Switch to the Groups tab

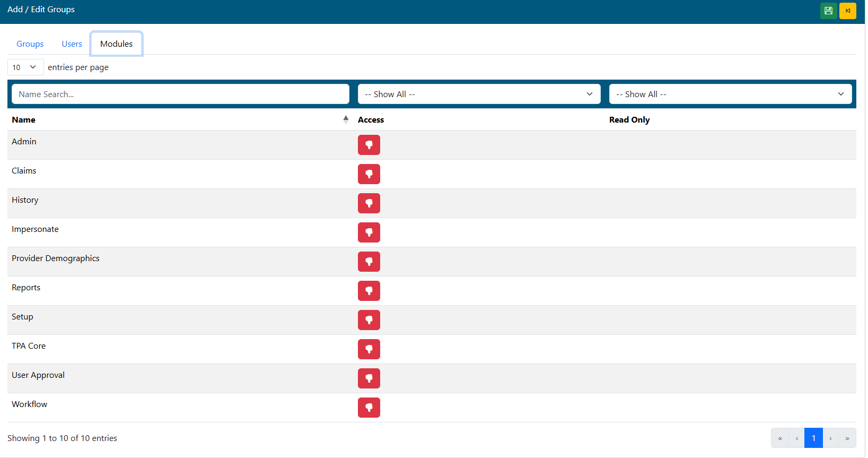(x=30, y=44)
